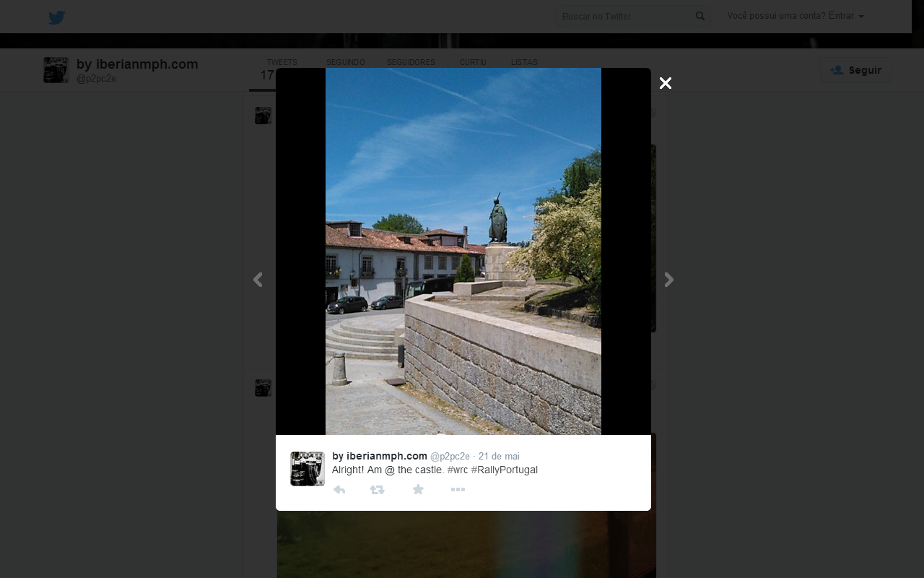Open the Curtiu tab
This screenshot has width=924, height=578.
[473, 63]
